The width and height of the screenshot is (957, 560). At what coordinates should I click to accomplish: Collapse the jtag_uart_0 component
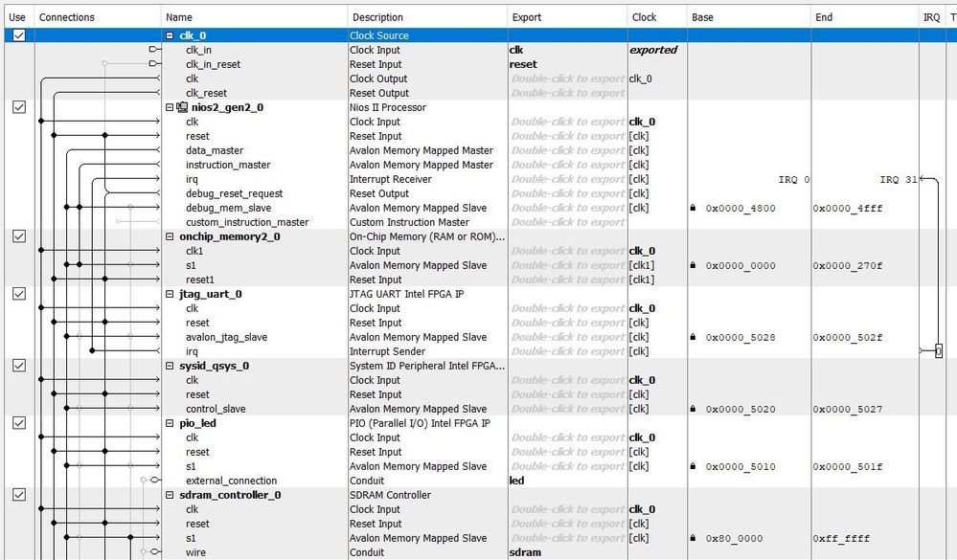[x=170, y=294]
